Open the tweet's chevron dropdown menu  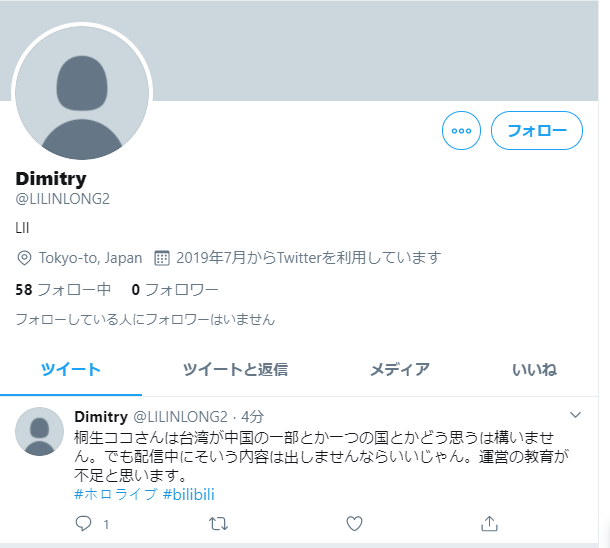pos(575,415)
